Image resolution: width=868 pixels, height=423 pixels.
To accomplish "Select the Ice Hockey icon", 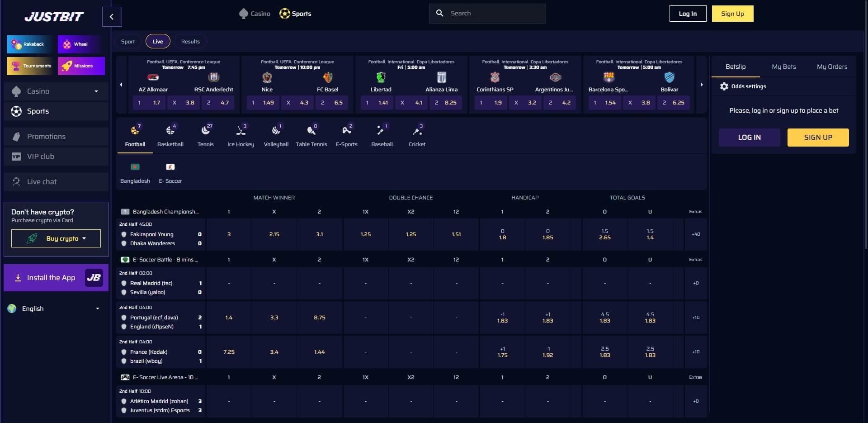I will pos(241,135).
